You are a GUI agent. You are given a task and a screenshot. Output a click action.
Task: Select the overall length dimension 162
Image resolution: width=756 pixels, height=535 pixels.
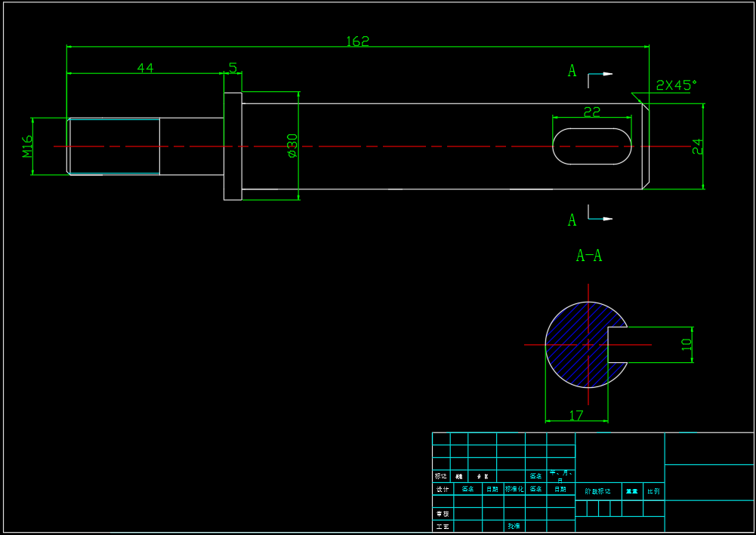357,42
